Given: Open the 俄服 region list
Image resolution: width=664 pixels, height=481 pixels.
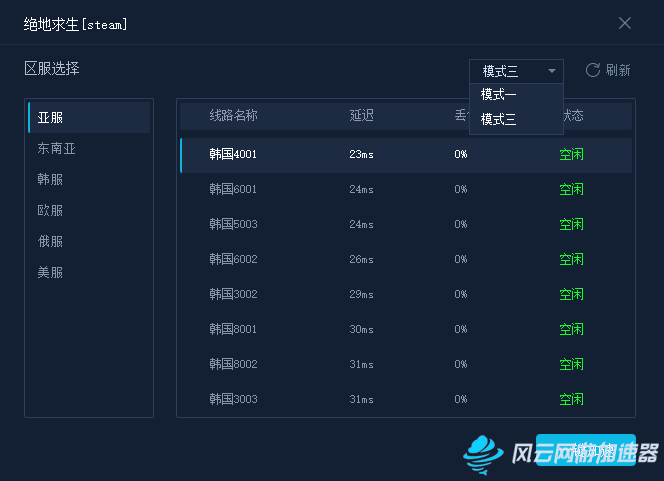Looking at the screenshot, I should click(x=89, y=241).
